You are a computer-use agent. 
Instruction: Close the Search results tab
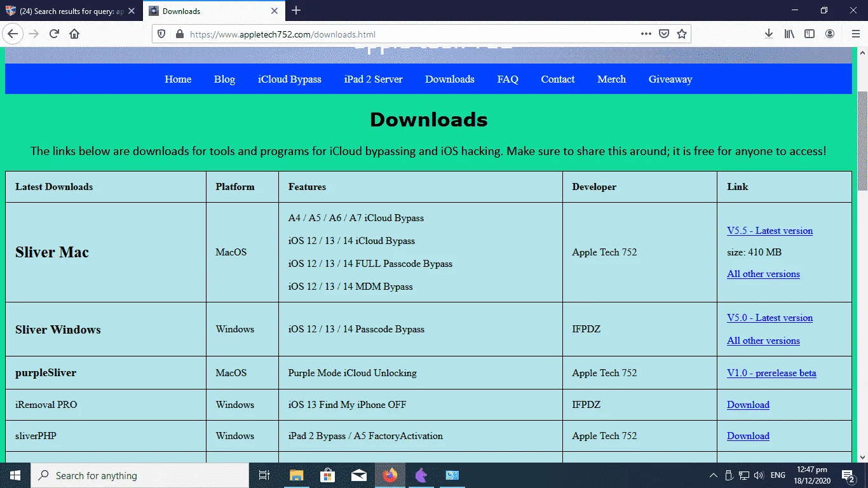click(132, 11)
